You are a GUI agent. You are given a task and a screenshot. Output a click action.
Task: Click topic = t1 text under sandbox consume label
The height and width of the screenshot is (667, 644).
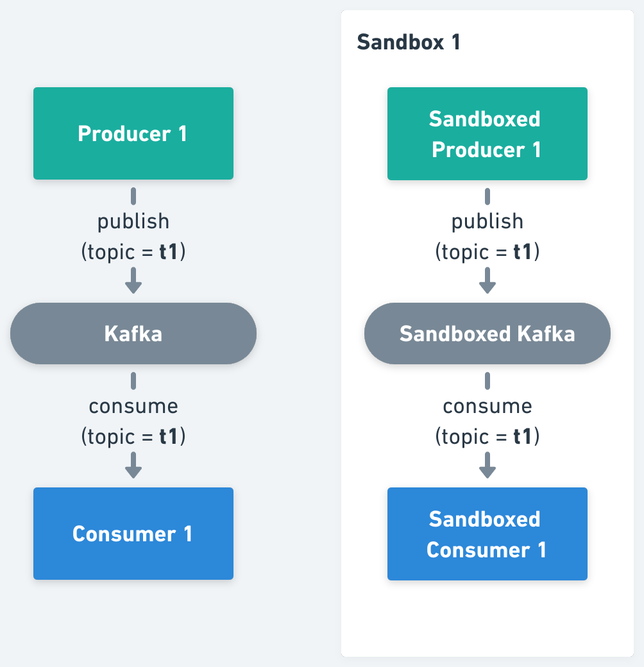(x=487, y=437)
